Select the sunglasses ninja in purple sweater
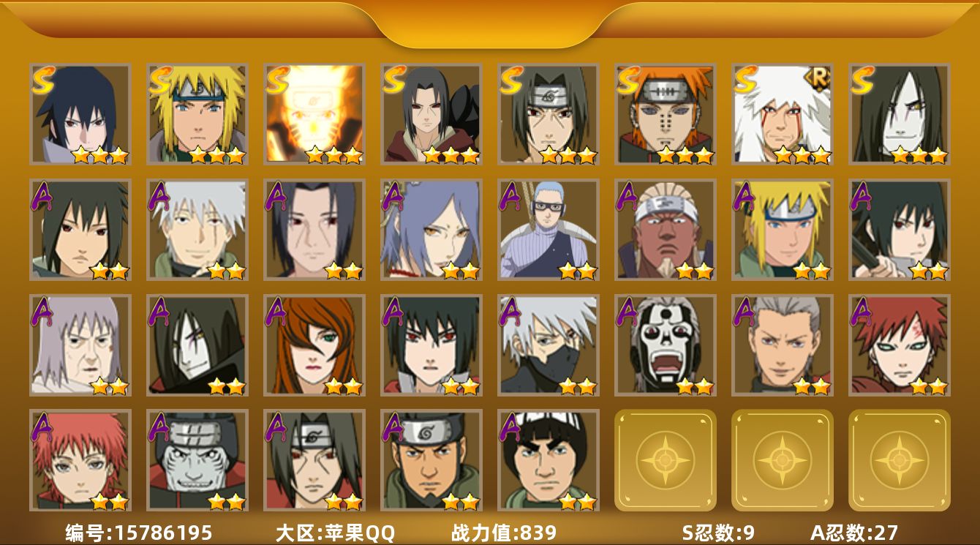980x545 pixels. pos(549,230)
